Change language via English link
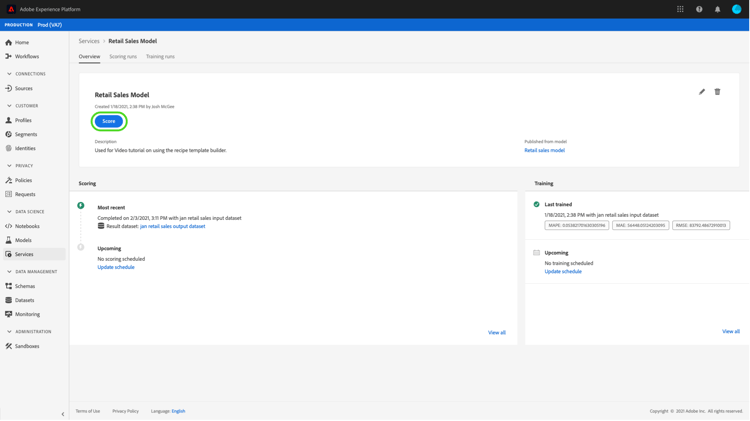750x421 pixels. (178, 411)
